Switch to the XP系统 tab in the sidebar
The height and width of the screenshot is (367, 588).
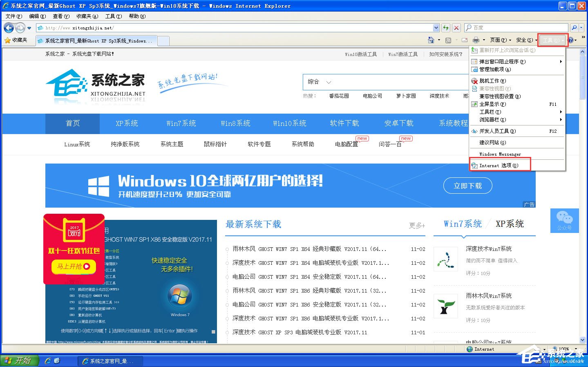[x=509, y=224]
